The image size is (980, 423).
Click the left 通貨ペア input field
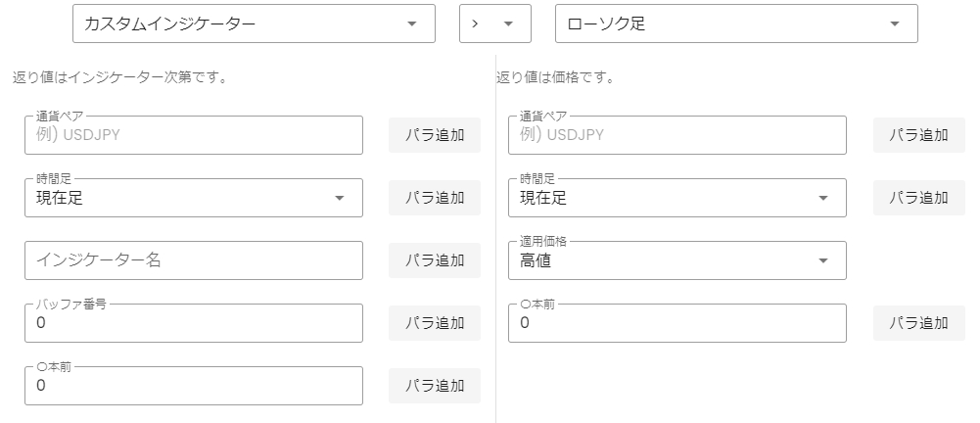[194, 135]
